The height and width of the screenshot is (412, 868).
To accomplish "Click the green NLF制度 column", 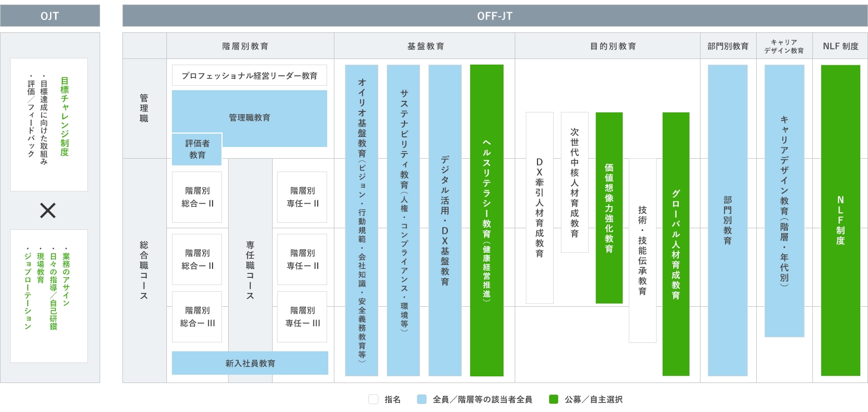I will (x=840, y=220).
